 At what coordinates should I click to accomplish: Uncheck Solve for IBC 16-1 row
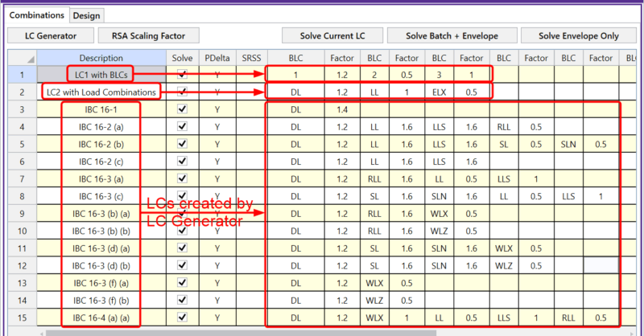[x=182, y=109]
